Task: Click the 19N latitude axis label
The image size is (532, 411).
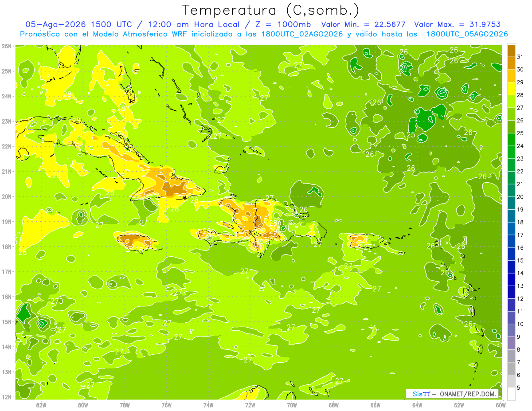Action: pyautogui.click(x=7, y=221)
